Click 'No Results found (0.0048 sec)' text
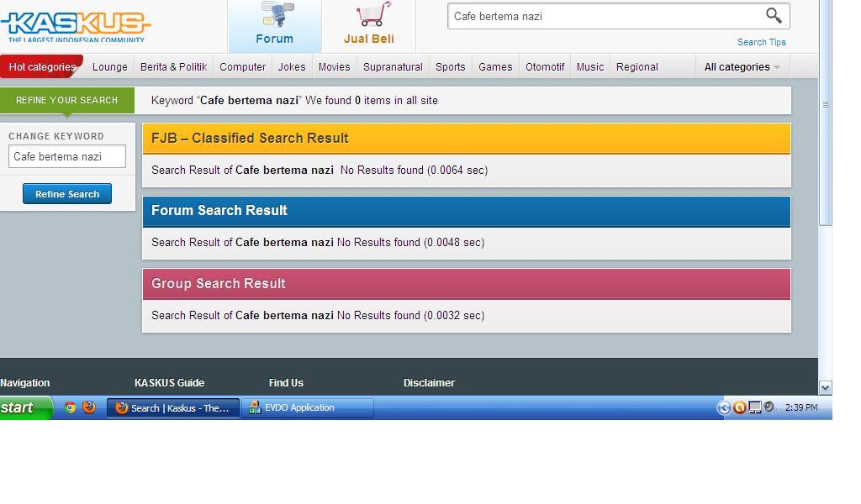The height and width of the screenshot is (504, 861). pos(410,243)
